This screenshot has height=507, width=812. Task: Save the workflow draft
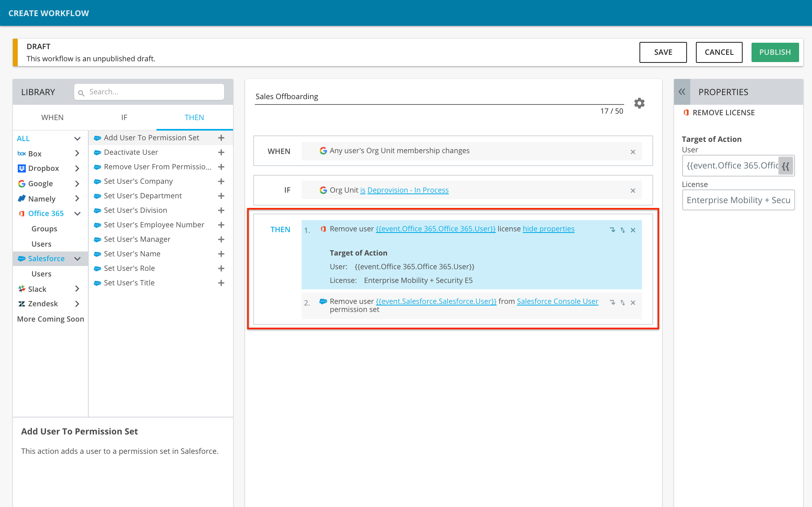tap(663, 52)
